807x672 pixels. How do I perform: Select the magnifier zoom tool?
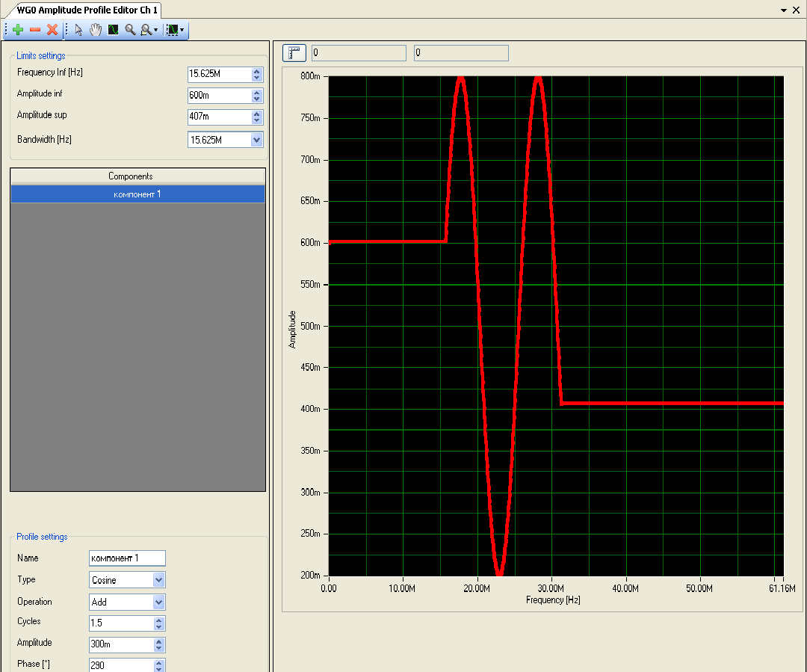pyautogui.click(x=130, y=30)
